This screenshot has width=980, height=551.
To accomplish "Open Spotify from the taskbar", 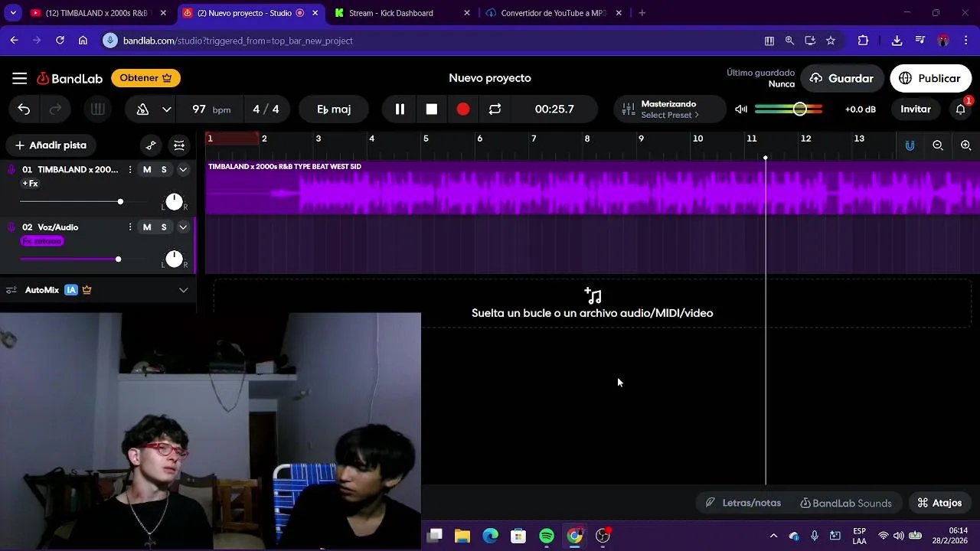I will pos(547,536).
